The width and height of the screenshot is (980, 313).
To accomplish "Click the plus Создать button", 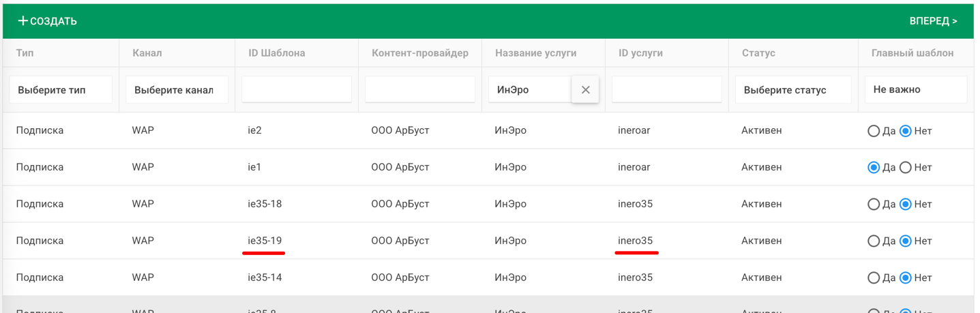I will coord(47,21).
